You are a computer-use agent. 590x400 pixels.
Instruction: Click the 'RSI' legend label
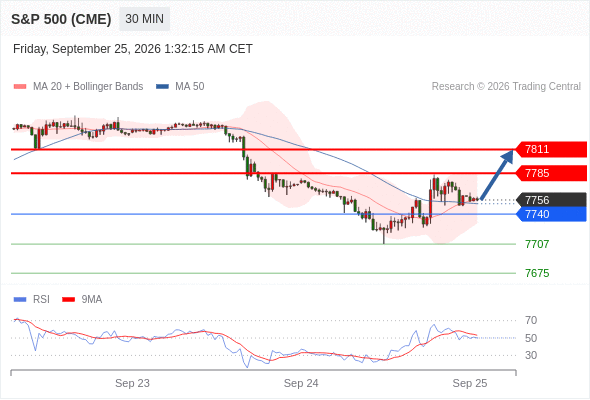click(x=41, y=300)
